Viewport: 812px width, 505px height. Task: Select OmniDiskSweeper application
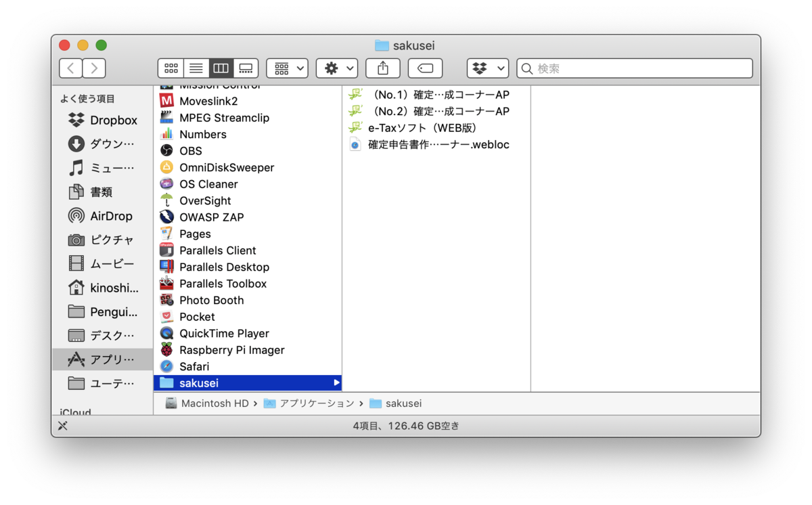pos(248,168)
